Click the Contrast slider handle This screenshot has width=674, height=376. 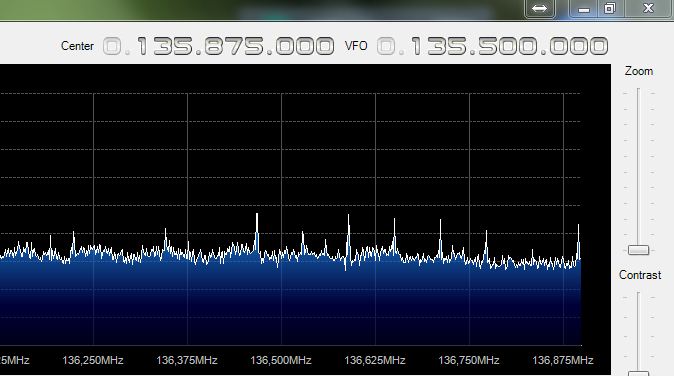click(638, 373)
